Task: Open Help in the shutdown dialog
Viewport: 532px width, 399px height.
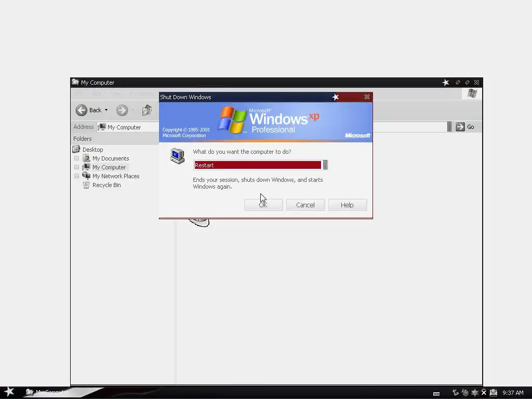Action: (348, 205)
